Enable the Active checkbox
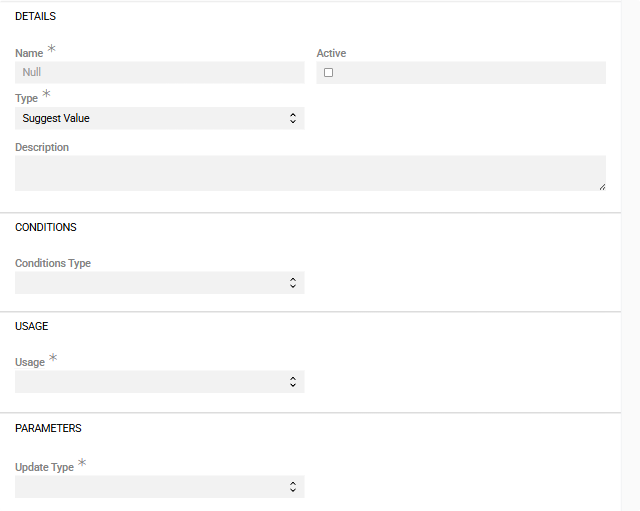 click(328, 72)
